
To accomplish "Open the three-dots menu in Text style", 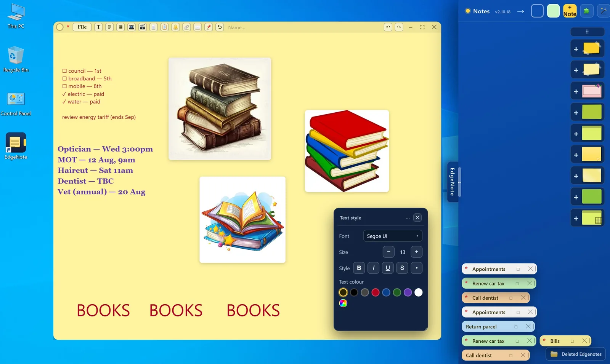I will click(408, 218).
